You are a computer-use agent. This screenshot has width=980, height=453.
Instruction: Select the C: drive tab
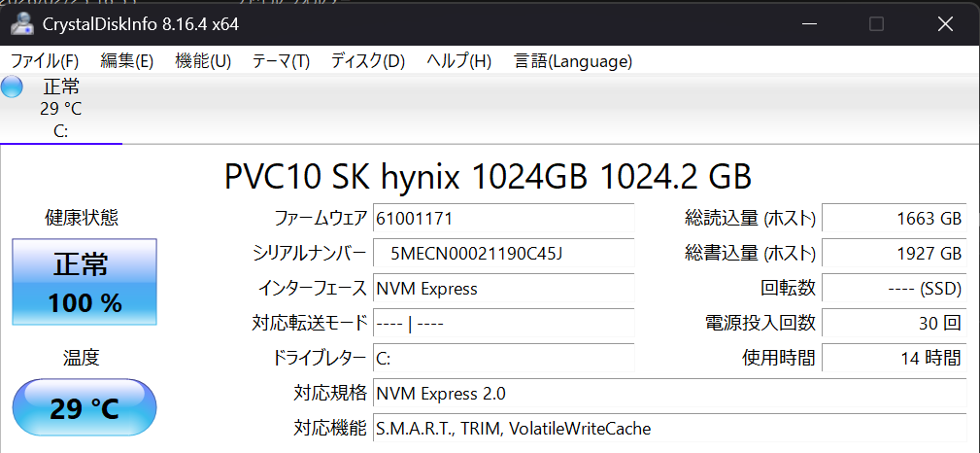coord(60,109)
